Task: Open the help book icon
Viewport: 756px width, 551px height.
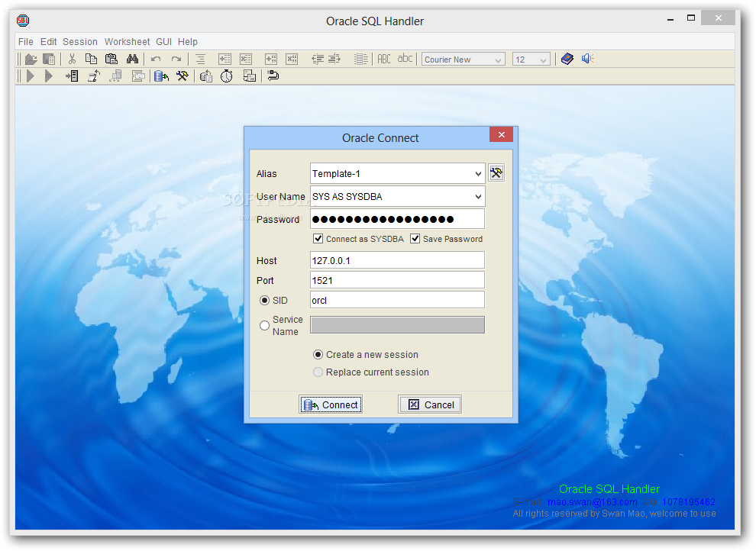Action: tap(567, 59)
